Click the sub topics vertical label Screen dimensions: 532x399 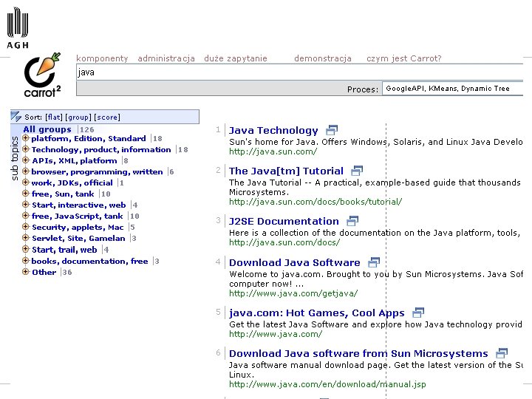pos(15,158)
